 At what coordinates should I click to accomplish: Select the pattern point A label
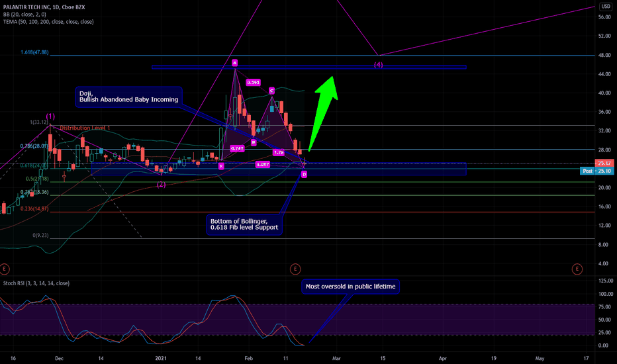(234, 63)
